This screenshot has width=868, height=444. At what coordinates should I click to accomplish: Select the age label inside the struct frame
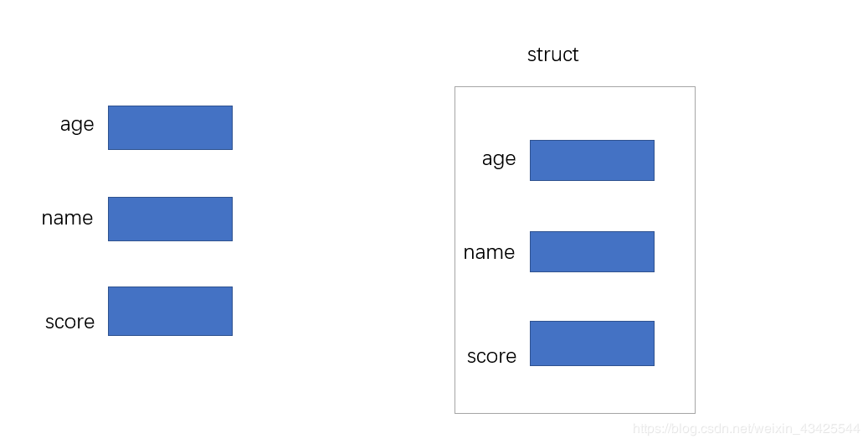(x=499, y=159)
